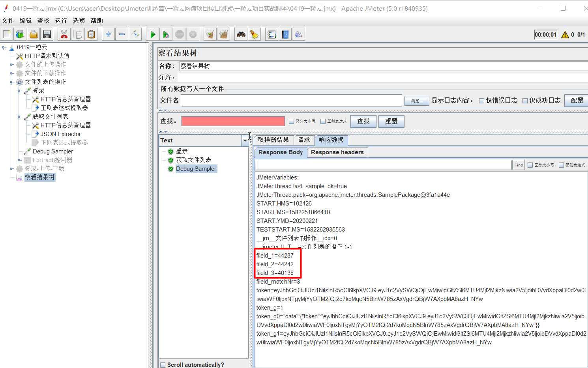Start test without pauses icon

coord(166,34)
